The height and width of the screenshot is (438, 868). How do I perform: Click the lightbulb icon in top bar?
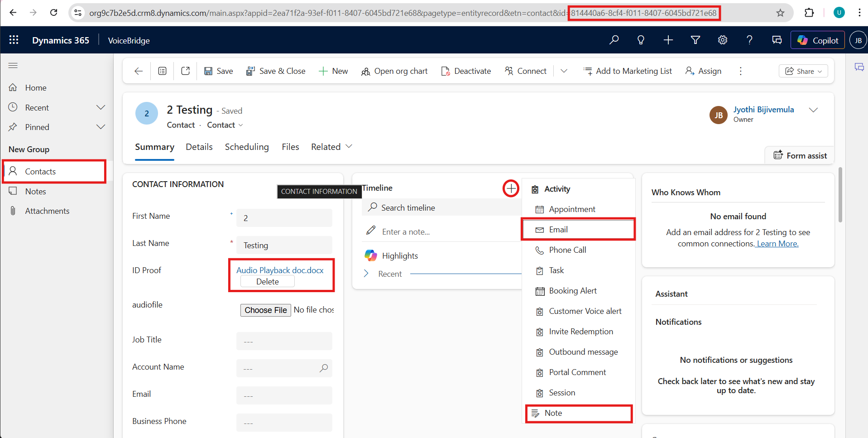click(x=641, y=40)
